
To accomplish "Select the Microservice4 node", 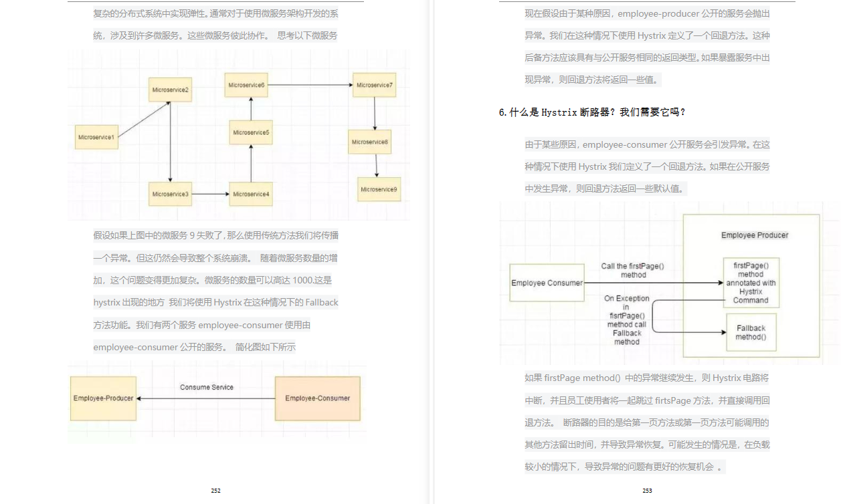I will (x=251, y=194).
